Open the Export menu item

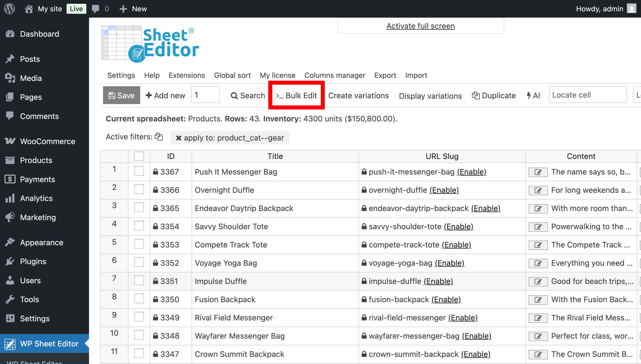click(385, 75)
